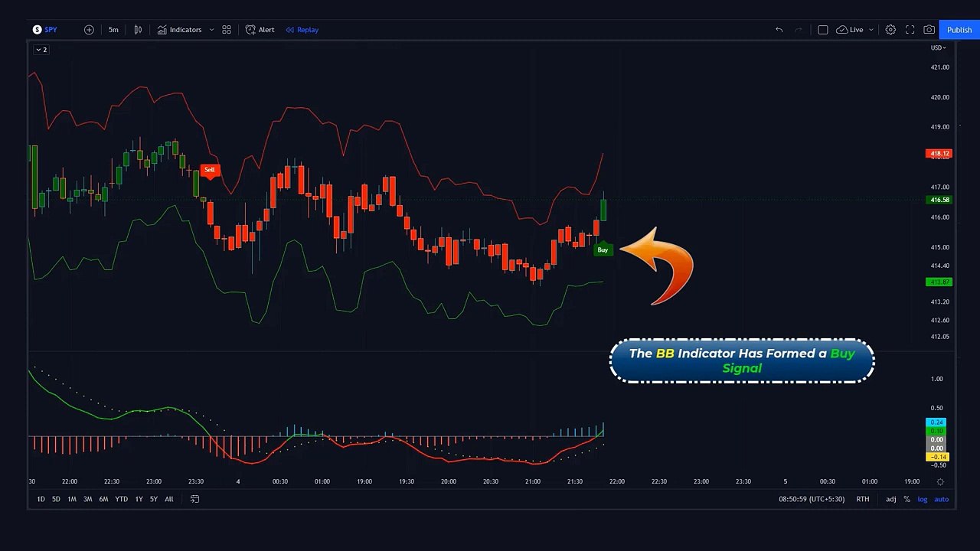Toggle percent scale
This screenshot has height=551, width=980.
(907, 499)
